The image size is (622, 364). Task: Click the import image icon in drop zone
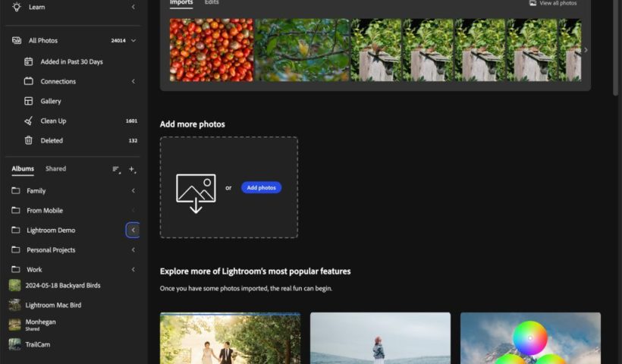point(196,193)
